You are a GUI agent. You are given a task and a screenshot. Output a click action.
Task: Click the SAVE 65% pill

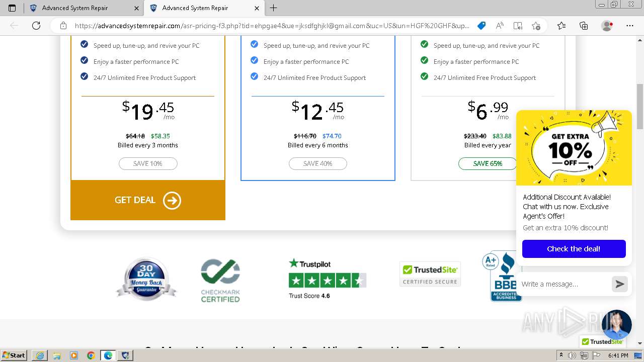coord(488,163)
